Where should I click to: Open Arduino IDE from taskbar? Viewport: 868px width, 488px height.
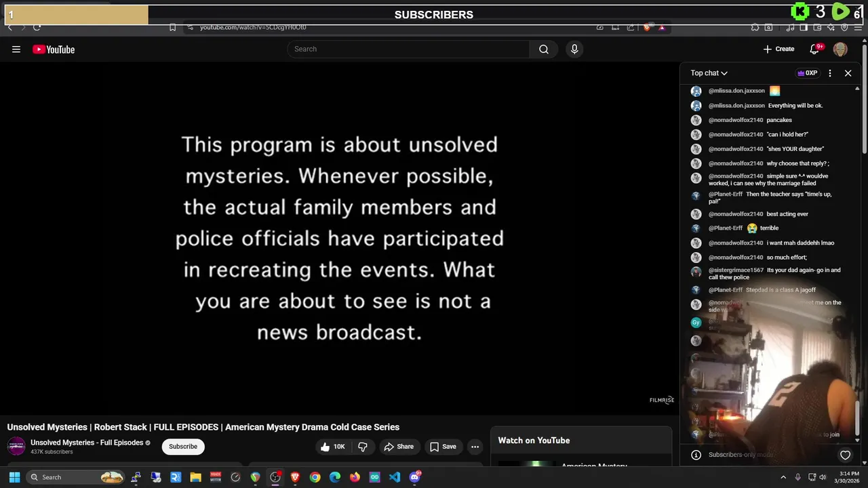pos(374,477)
